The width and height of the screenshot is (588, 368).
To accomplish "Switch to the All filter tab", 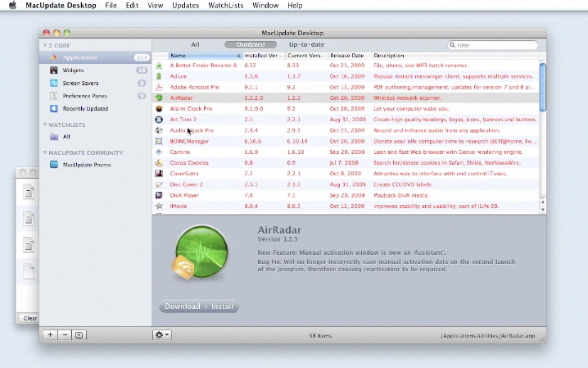I will pyautogui.click(x=195, y=44).
